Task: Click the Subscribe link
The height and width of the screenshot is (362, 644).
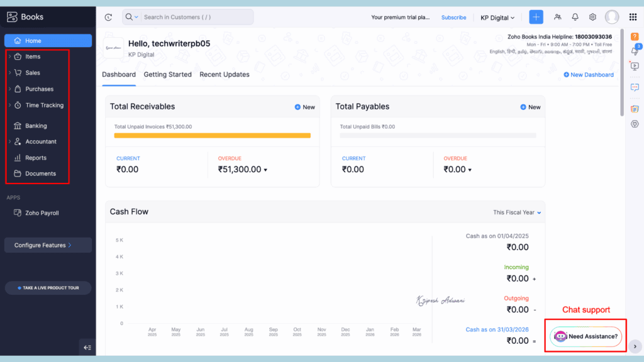Action: tap(453, 18)
